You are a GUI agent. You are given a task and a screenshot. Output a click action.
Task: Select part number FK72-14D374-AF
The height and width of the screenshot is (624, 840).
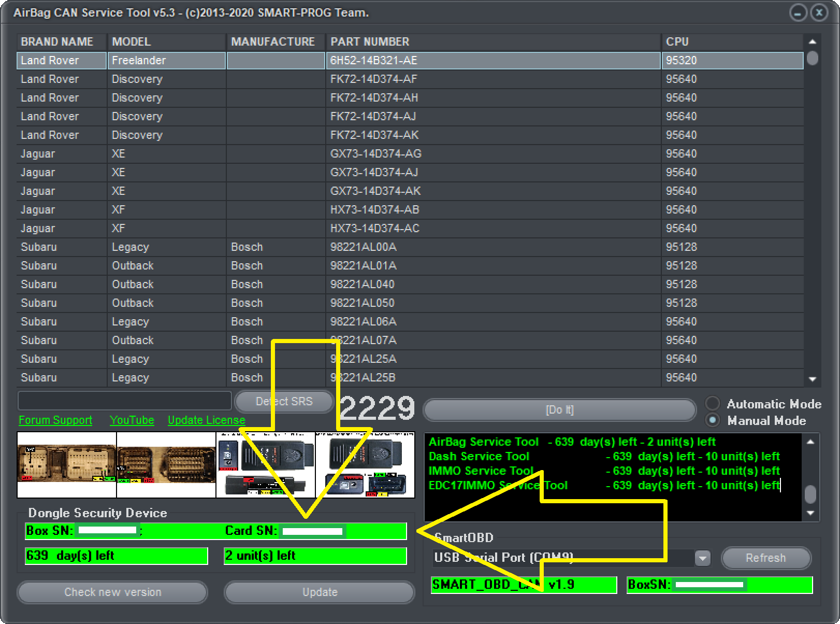(x=373, y=79)
